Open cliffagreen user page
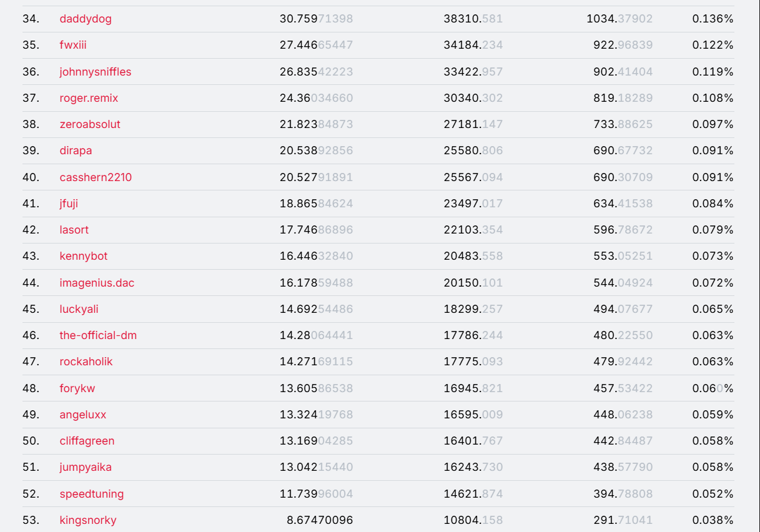760x532 pixels. click(x=87, y=441)
